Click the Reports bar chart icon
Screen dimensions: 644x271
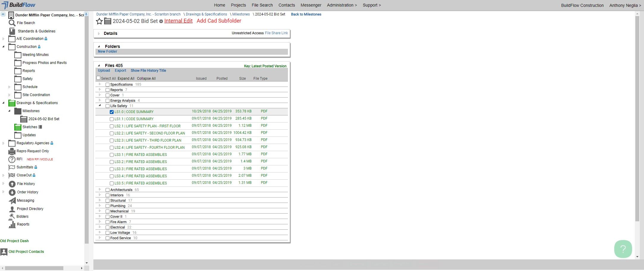tap(12, 225)
